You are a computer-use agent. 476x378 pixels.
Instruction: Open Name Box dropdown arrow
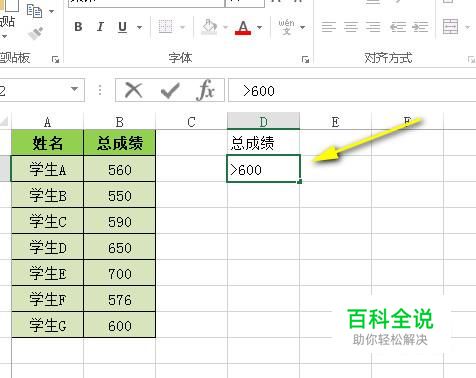pyautogui.click(x=75, y=89)
